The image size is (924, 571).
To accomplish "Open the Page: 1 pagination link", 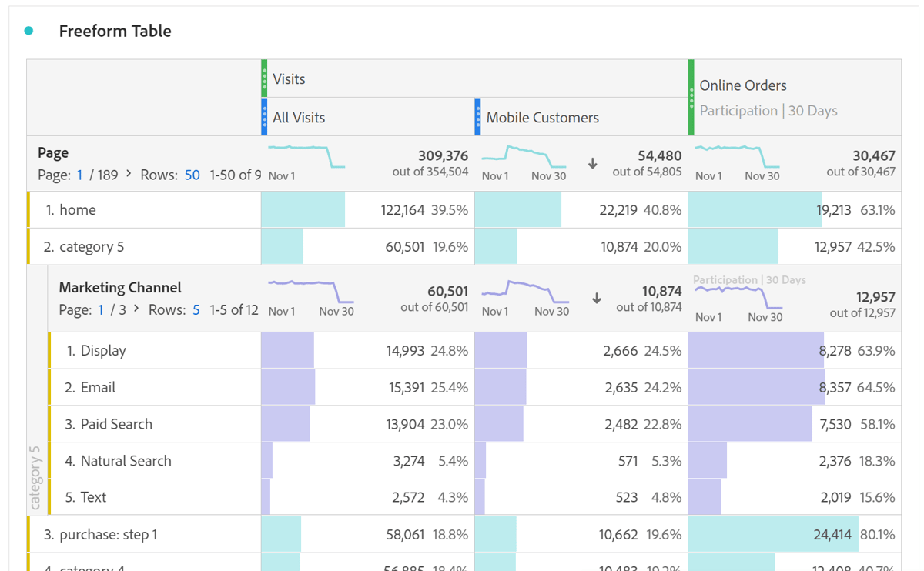I will [79, 175].
